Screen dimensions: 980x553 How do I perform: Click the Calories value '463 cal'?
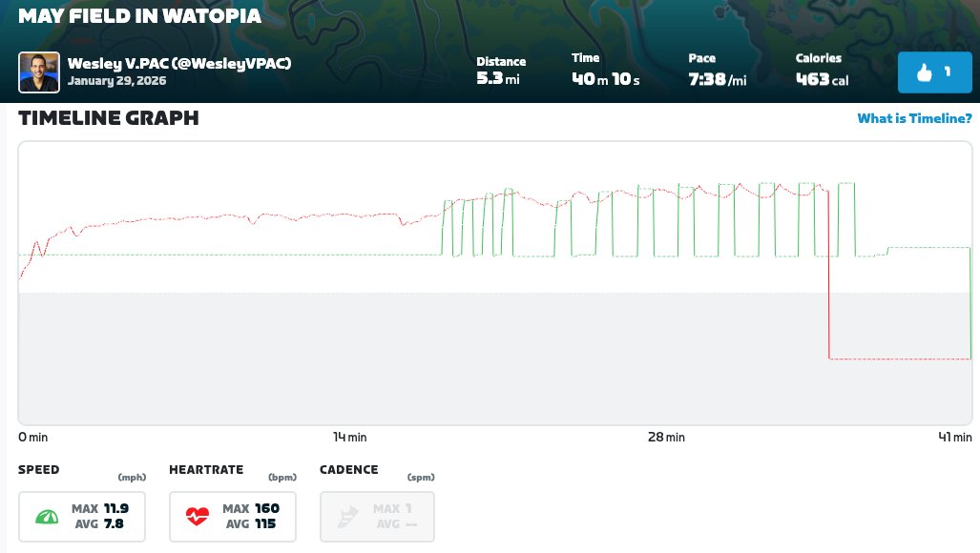tap(822, 79)
